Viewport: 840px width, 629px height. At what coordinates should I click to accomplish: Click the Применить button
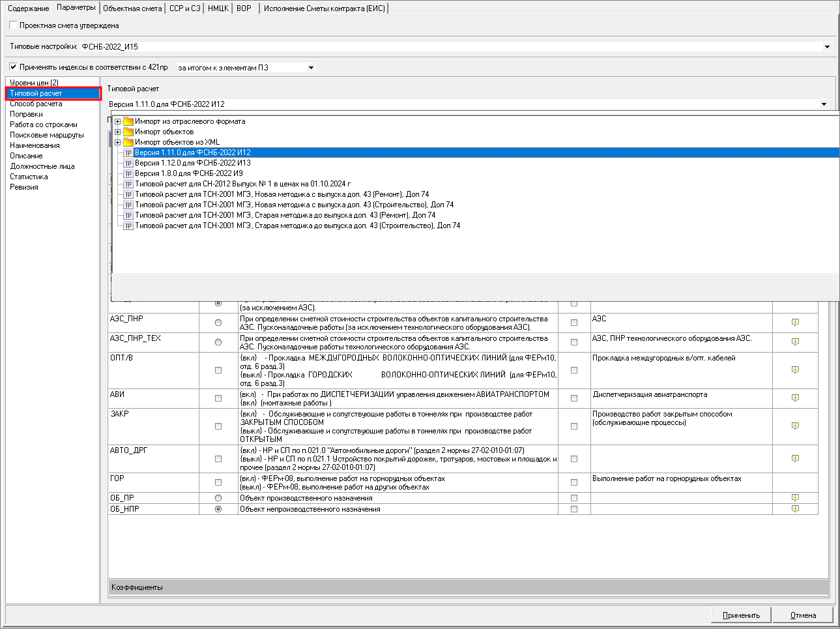[741, 615]
